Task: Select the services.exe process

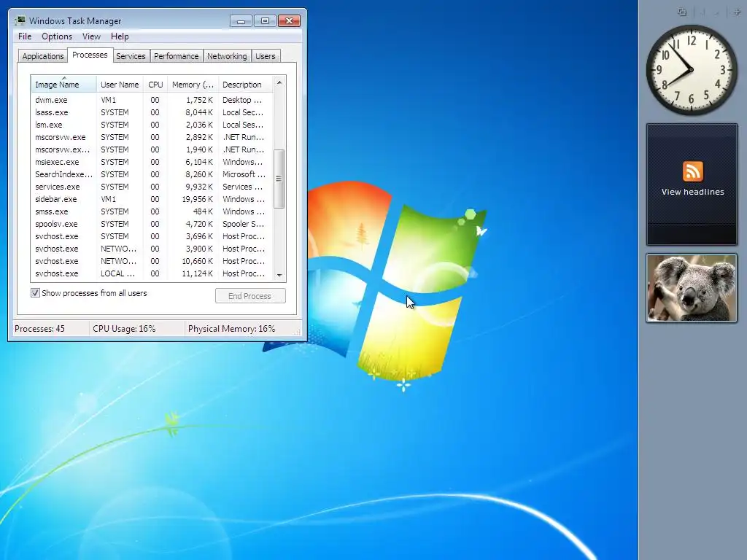Action: (152, 187)
